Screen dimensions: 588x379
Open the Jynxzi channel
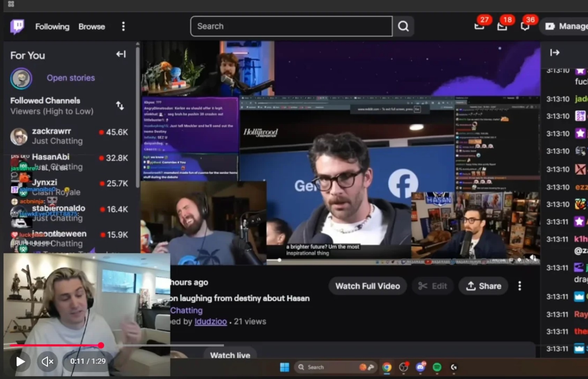coord(69,187)
